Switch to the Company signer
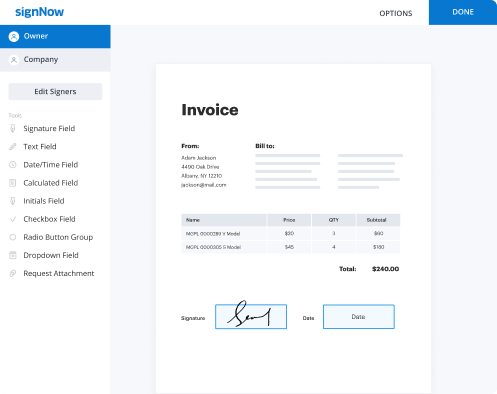 (x=55, y=60)
